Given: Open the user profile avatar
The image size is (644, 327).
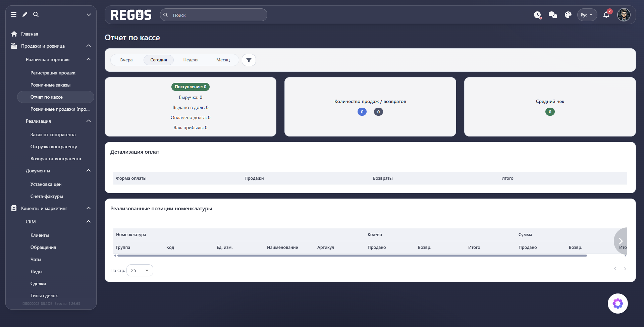Looking at the screenshot, I should [624, 15].
